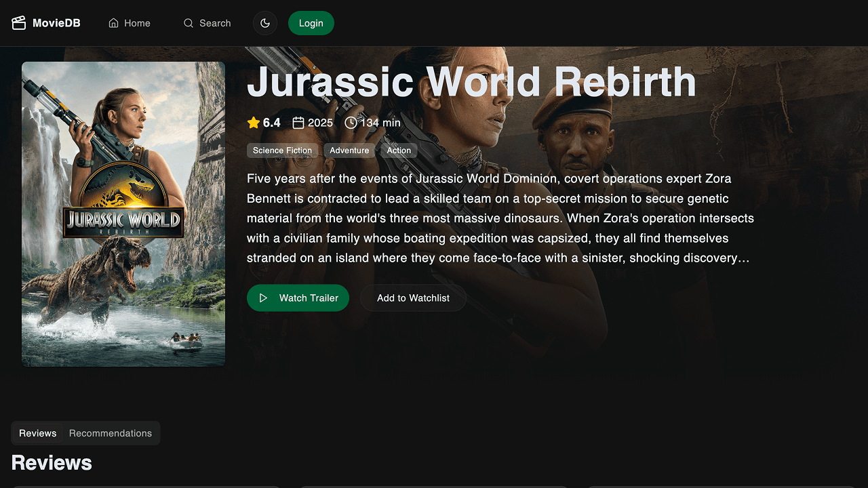
Task: Click the play icon inside Watch Trailer
Action: click(264, 298)
